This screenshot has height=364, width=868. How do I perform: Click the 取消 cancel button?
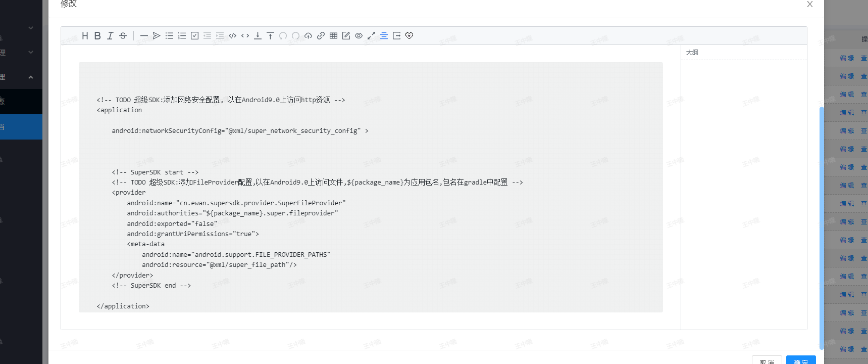click(767, 360)
